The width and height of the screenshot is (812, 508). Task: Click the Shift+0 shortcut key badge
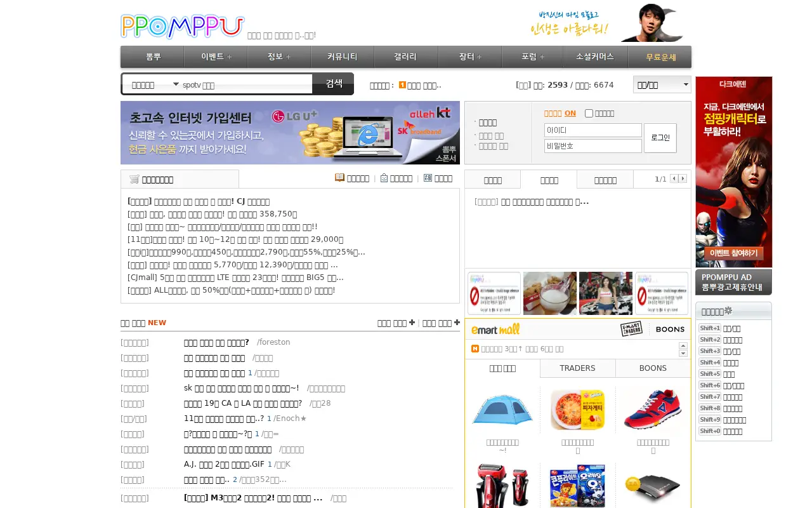710,431
